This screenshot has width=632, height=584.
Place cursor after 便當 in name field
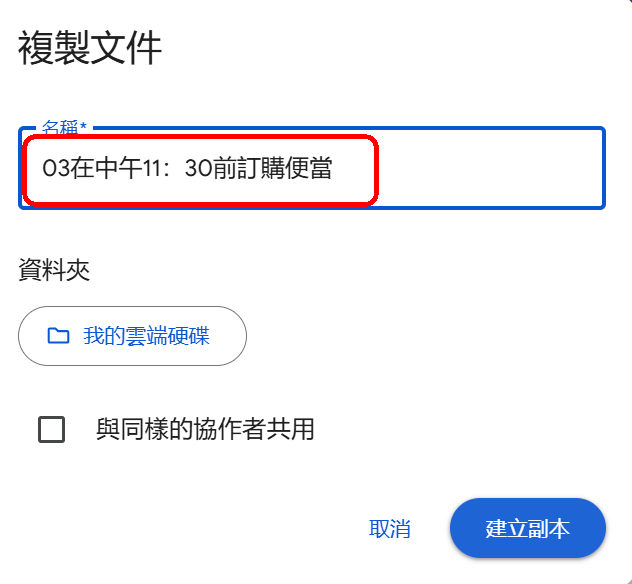tap(334, 168)
